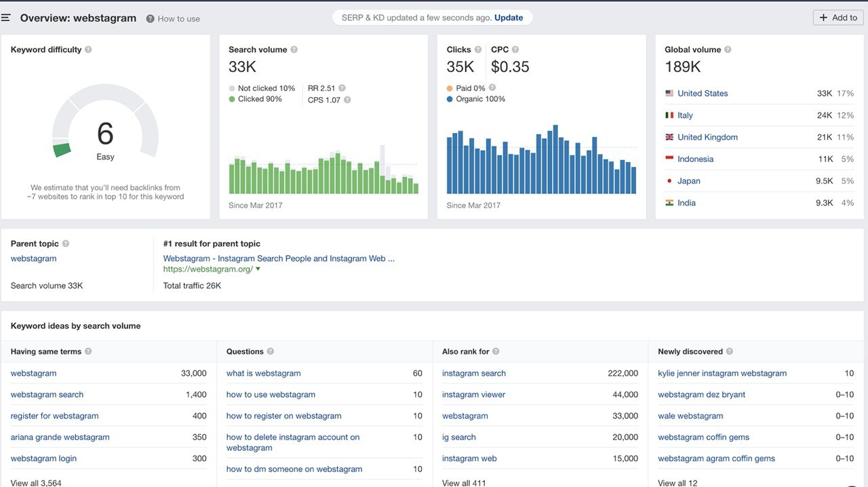Click help icon next to Keyword difficulty
The image size is (868, 487).
[88, 50]
